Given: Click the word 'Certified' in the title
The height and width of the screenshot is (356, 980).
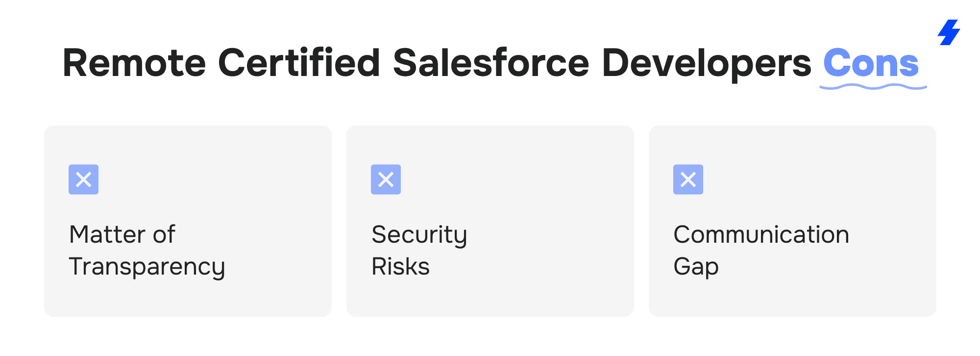Looking at the screenshot, I should click(x=299, y=63).
